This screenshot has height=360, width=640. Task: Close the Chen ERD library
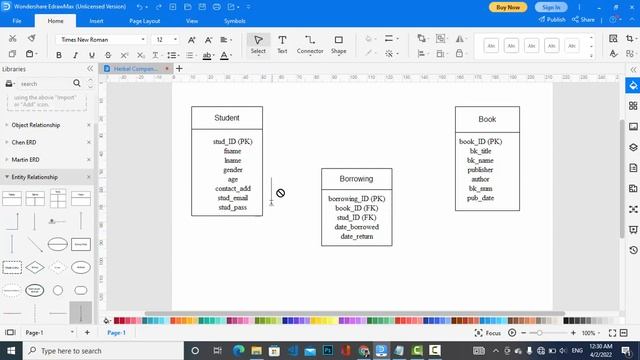point(89,142)
